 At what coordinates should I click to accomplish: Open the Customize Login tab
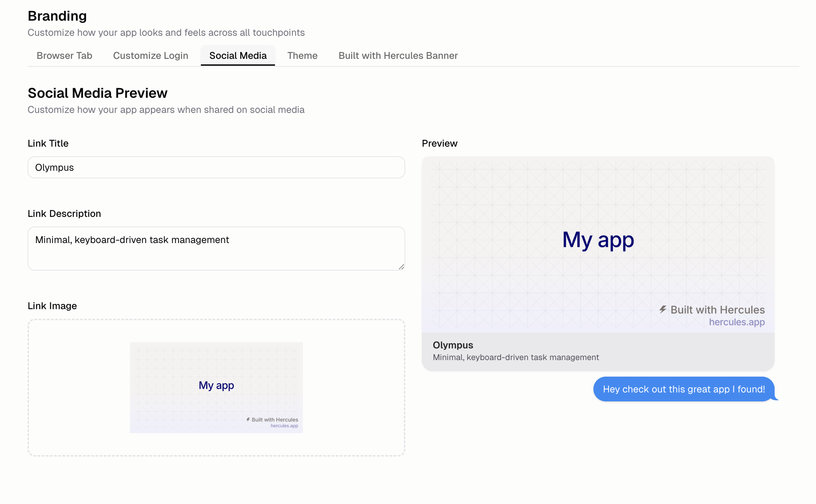tap(150, 55)
